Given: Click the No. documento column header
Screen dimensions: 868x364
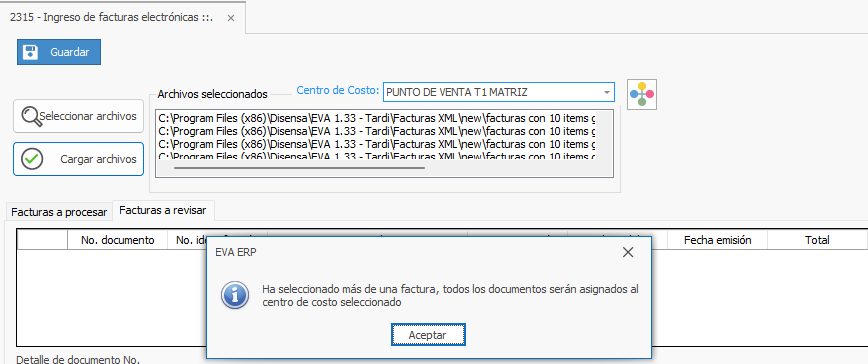Looking at the screenshot, I should (117, 240).
